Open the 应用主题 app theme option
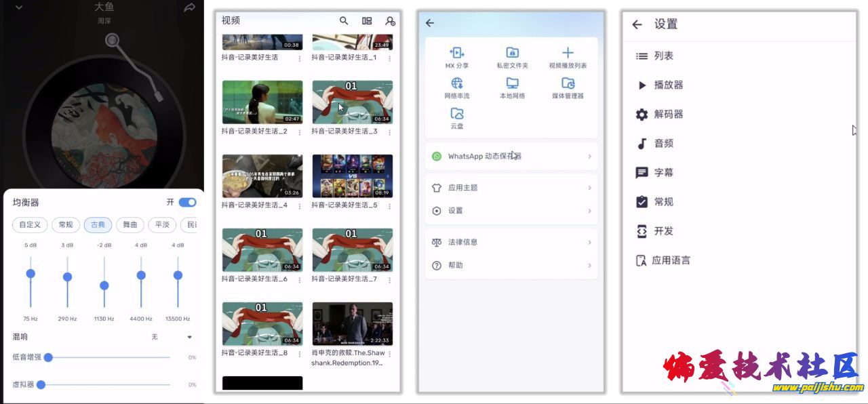 (511, 188)
